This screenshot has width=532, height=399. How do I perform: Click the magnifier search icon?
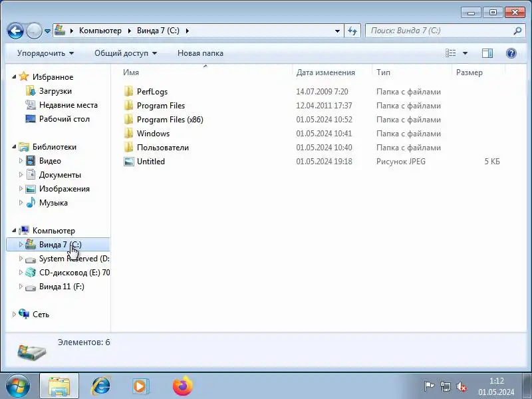point(517,31)
